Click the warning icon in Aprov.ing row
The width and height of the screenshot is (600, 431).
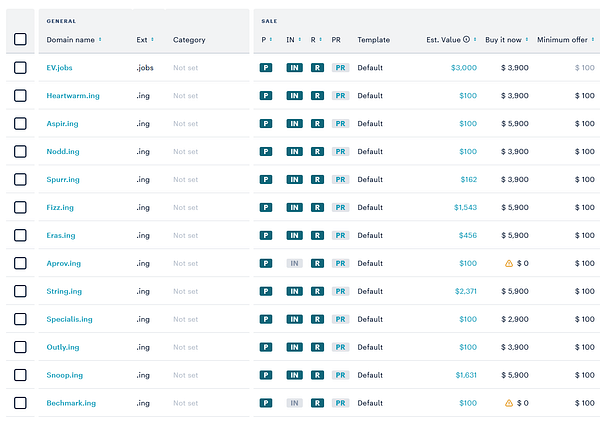(508, 264)
